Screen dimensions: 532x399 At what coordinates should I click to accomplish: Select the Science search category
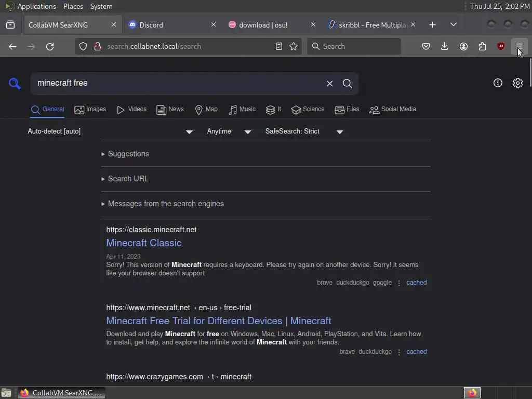(308, 109)
